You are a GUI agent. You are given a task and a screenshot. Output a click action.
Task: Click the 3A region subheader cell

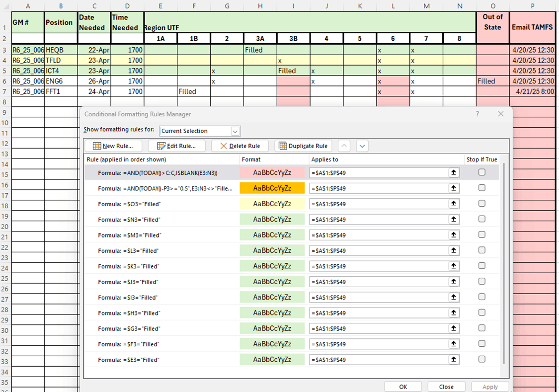260,38
